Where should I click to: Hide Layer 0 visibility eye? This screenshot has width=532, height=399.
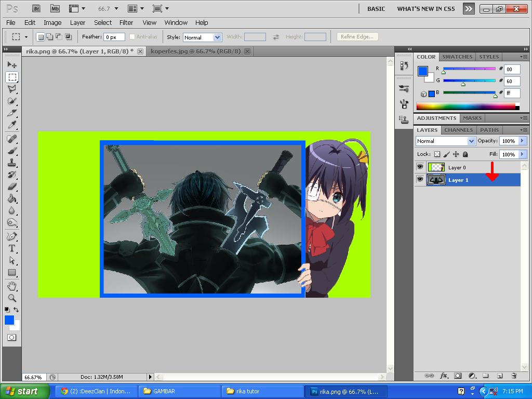420,167
